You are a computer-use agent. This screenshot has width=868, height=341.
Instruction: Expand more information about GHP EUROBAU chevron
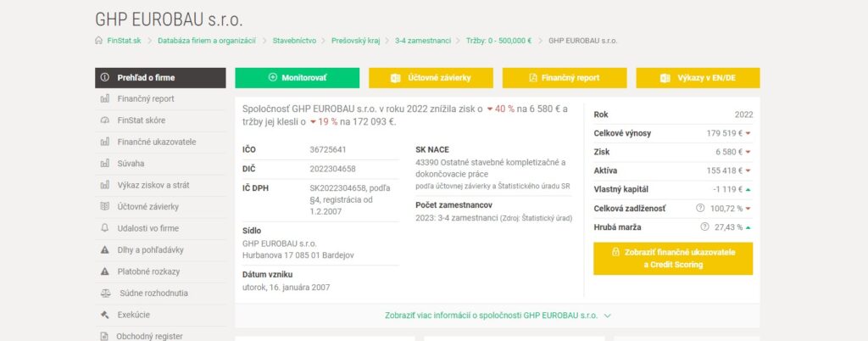[607, 316]
